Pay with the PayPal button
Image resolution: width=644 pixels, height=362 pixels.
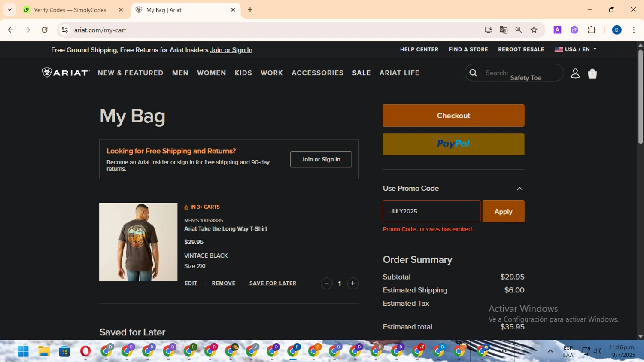(x=453, y=144)
